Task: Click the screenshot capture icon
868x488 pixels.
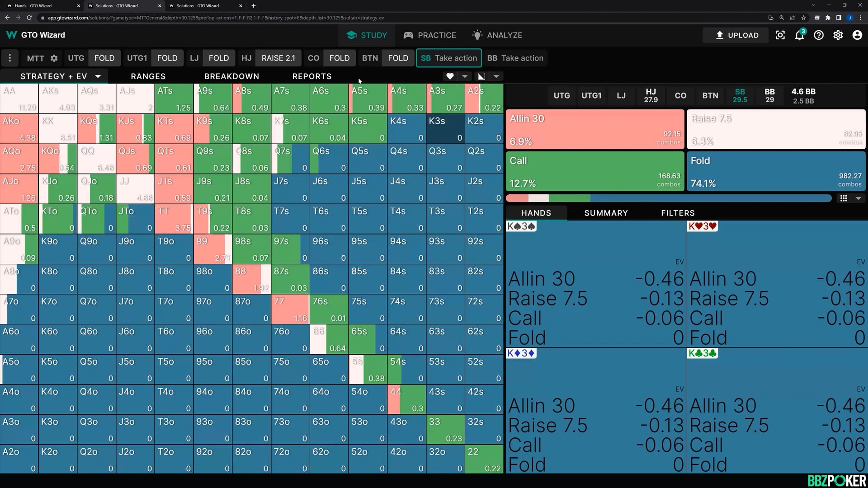Action: (780, 35)
